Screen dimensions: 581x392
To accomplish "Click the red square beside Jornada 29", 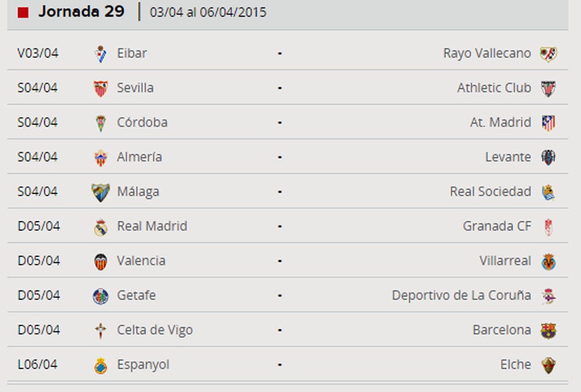I will pyautogui.click(x=23, y=13).
